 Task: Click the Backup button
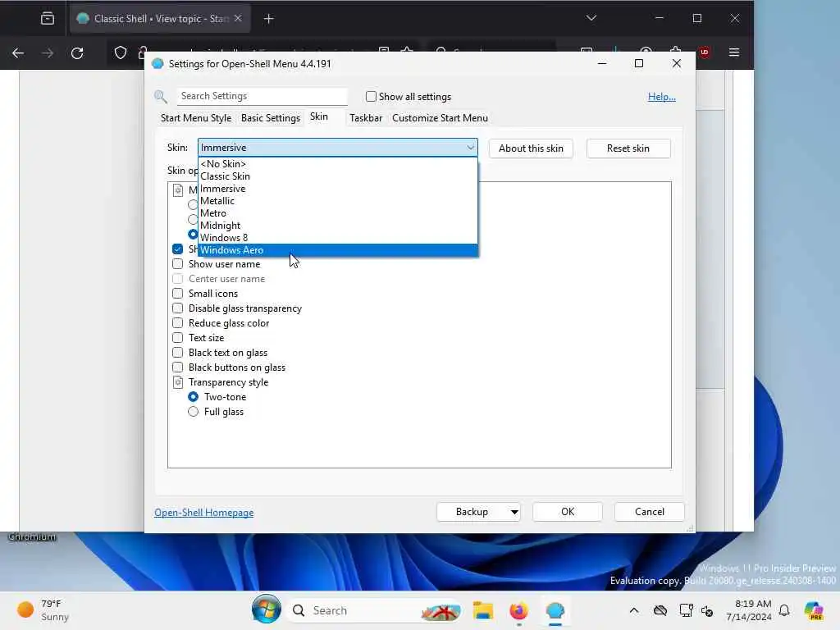pos(472,512)
